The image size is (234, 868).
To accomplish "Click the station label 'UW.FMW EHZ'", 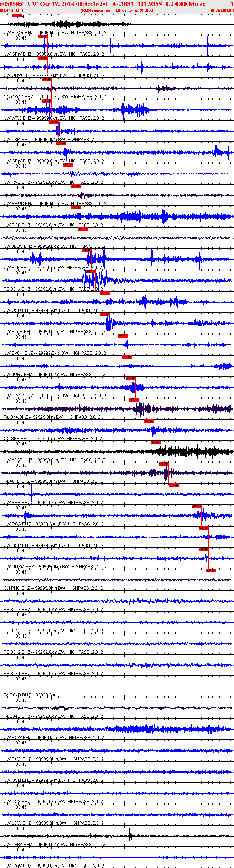I will coord(17,759).
